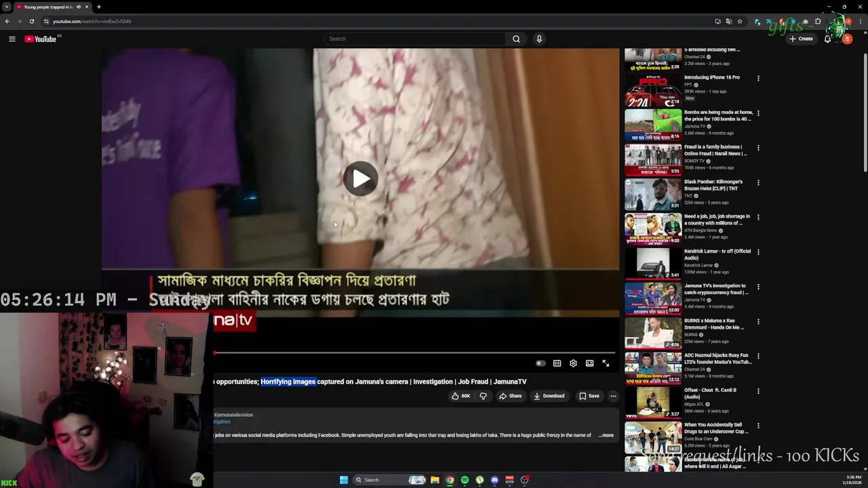The height and width of the screenshot is (488, 868).
Task: Open options for Offset - Clout video
Action: (758, 390)
